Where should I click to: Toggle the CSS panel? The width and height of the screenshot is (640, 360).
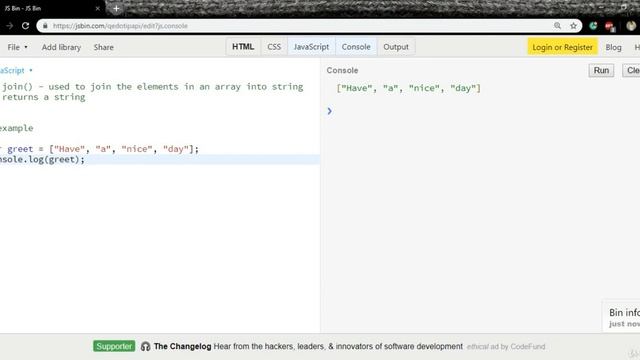coord(274,47)
